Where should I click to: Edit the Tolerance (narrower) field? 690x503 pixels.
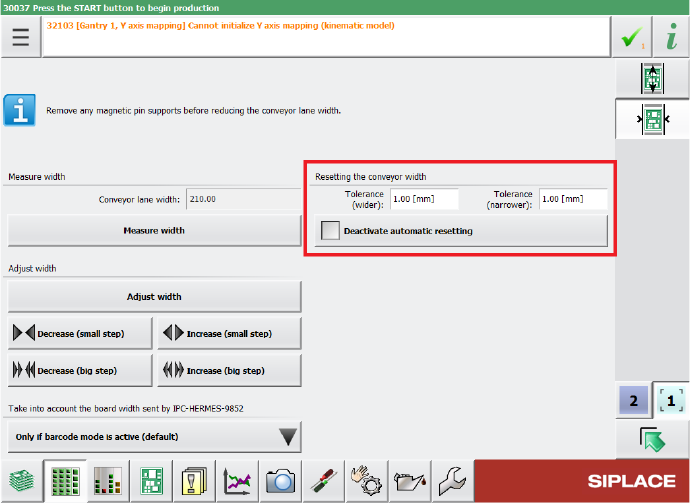coord(573,199)
